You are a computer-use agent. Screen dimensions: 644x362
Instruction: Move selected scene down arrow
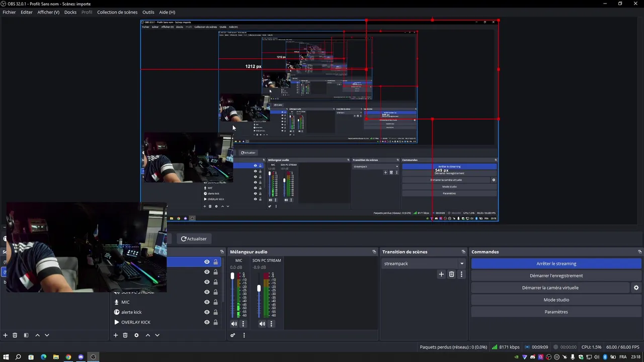click(x=47, y=335)
